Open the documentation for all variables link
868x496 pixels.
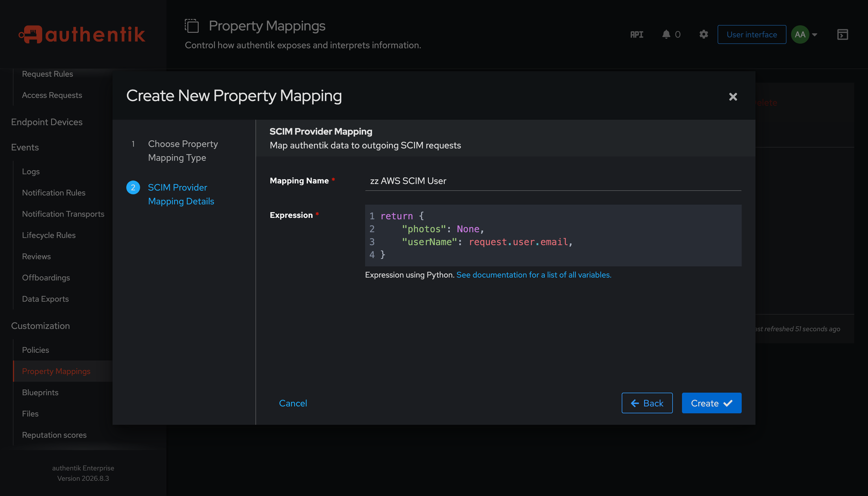point(534,275)
